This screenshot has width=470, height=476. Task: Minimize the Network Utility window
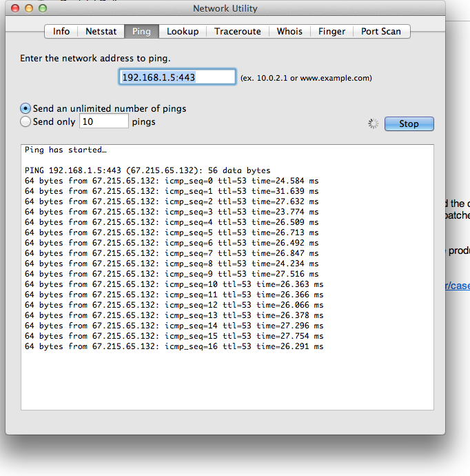coord(29,8)
